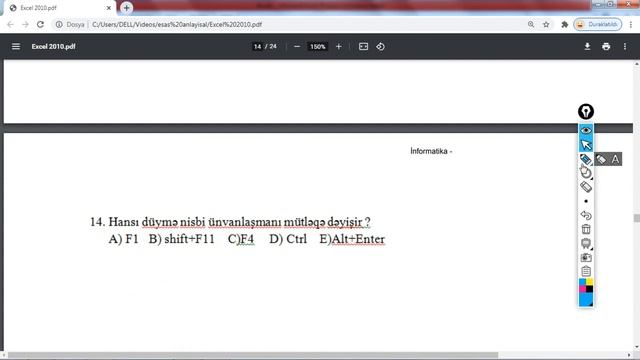Go back in browser history
Viewport: 640px width, 360px height.
pyautogui.click(x=10, y=24)
